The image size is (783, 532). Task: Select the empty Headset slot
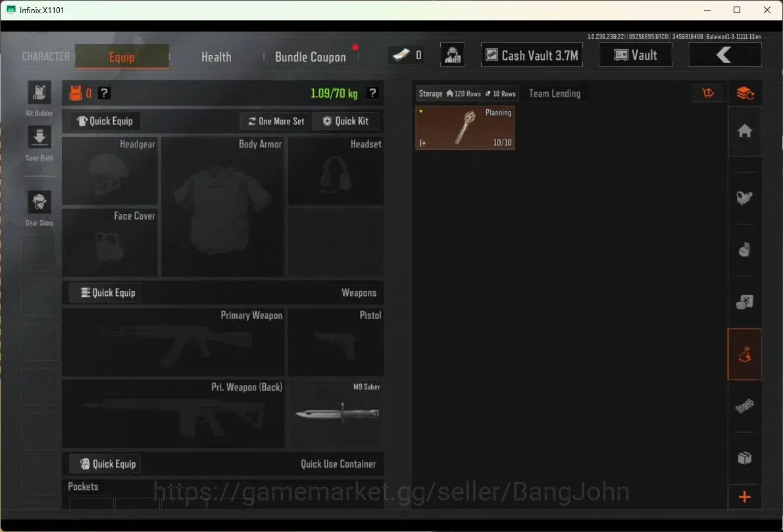[336, 171]
